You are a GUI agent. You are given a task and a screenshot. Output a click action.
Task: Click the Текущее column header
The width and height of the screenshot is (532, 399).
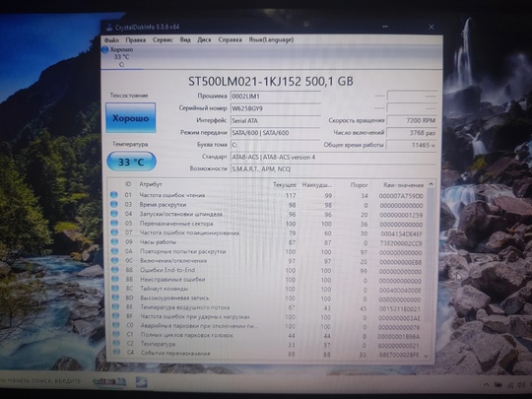click(285, 185)
